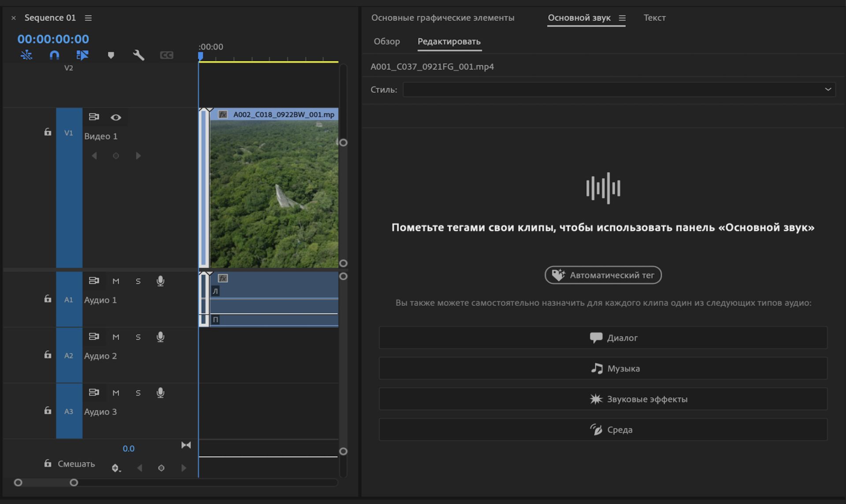Open the Sequence 01 panel menu
This screenshot has width=846, height=504.
[x=88, y=18]
